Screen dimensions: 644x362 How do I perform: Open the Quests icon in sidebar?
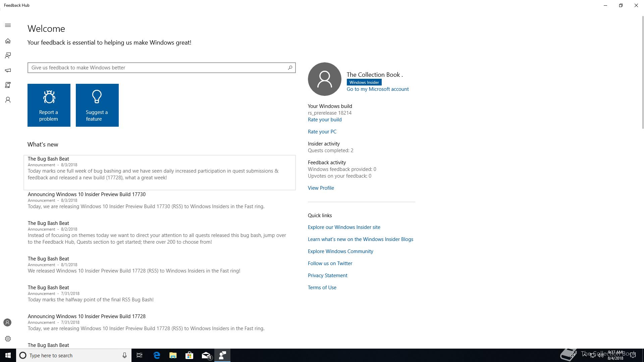(8, 85)
